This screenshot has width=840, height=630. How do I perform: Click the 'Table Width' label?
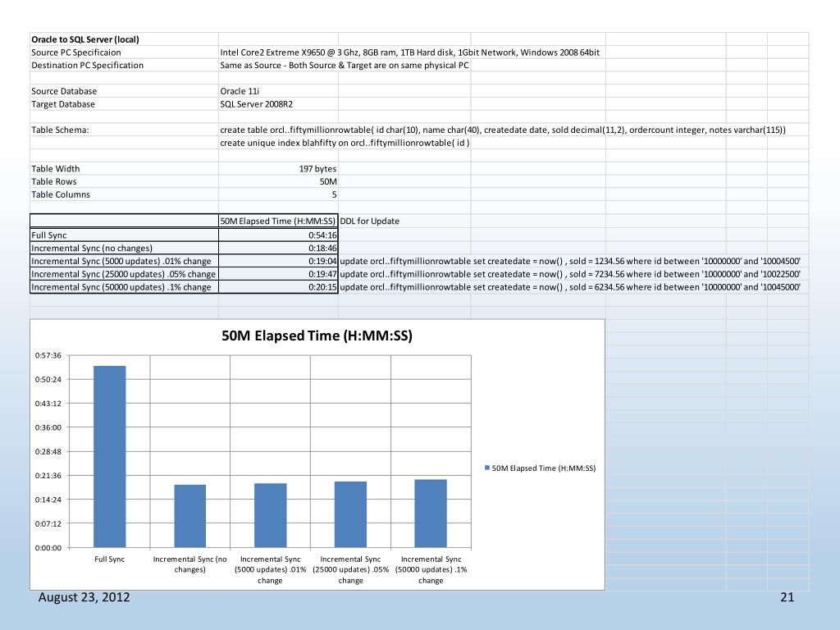coord(56,168)
